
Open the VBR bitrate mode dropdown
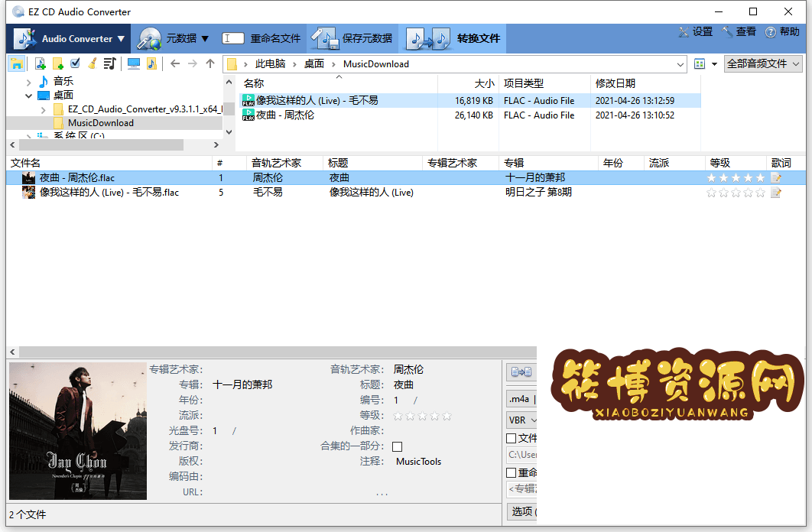[522, 420]
